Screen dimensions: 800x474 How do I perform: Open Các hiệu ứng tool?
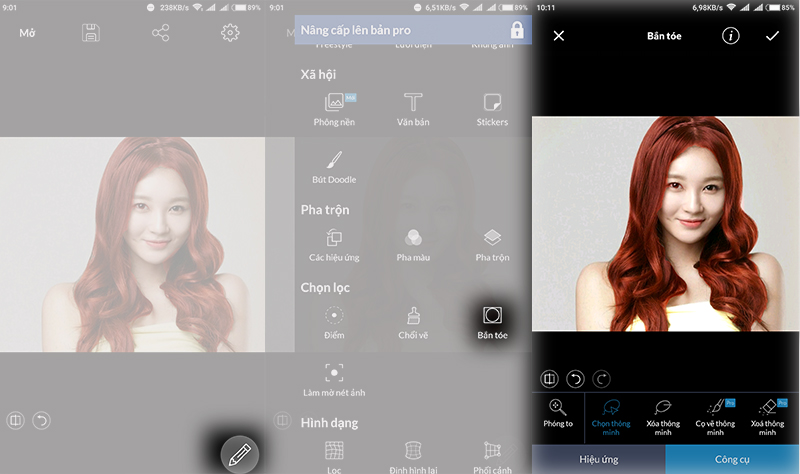pyautogui.click(x=334, y=245)
